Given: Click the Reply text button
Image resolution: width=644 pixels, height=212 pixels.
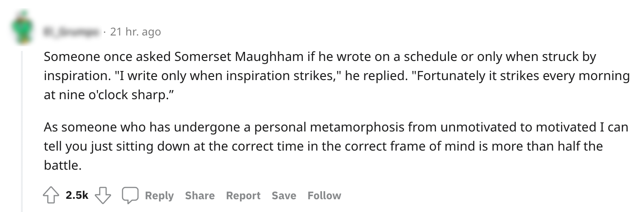Looking at the screenshot, I should pyautogui.click(x=159, y=196).
